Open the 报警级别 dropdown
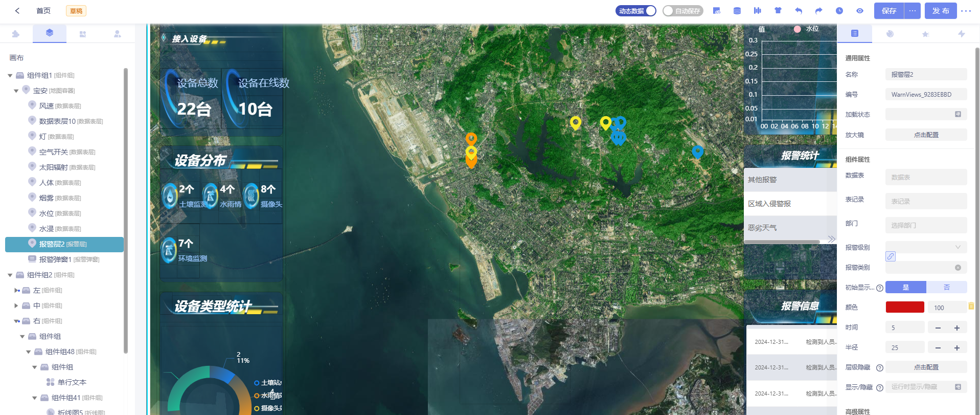 click(x=926, y=247)
